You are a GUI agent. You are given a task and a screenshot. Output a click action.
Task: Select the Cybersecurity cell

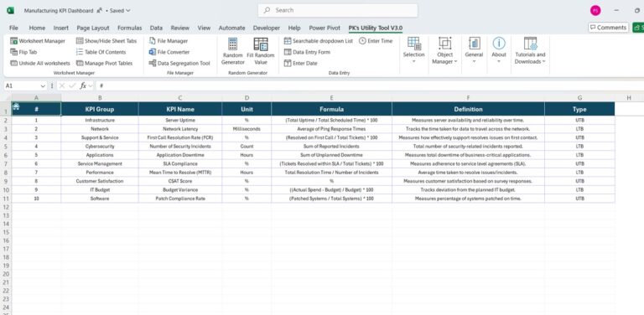tap(100, 146)
